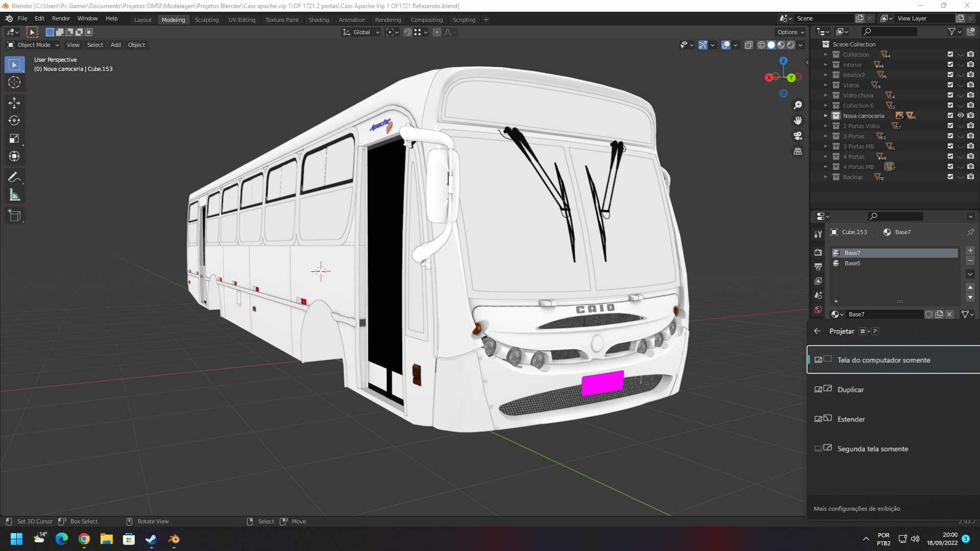The height and width of the screenshot is (551, 980).
Task: Toggle camera view in viewport
Action: [798, 136]
